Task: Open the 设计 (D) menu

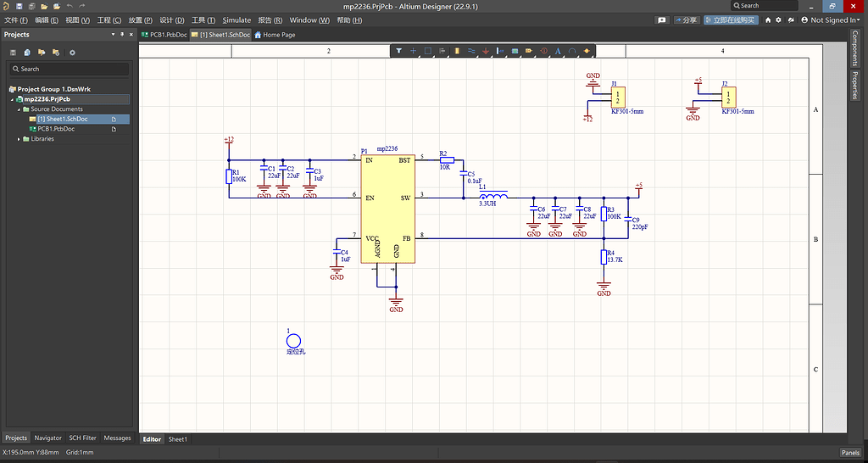Action: tap(172, 20)
